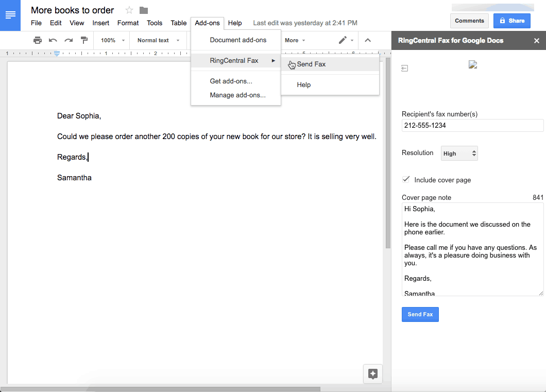Image resolution: width=546 pixels, height=392 pixels.
Task: Click the Regards, line in the document
Action: [72, 157]
